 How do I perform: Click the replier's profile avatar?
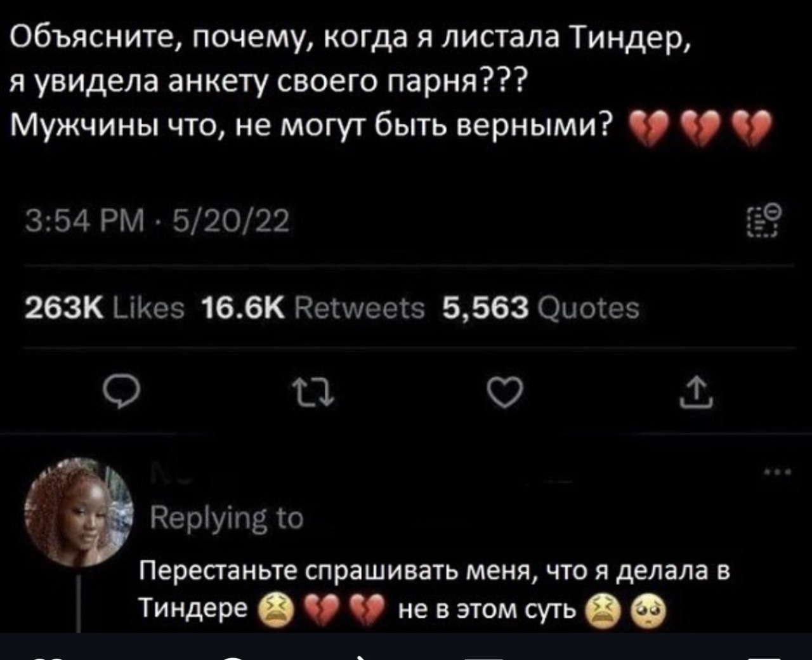click(79, 511)
